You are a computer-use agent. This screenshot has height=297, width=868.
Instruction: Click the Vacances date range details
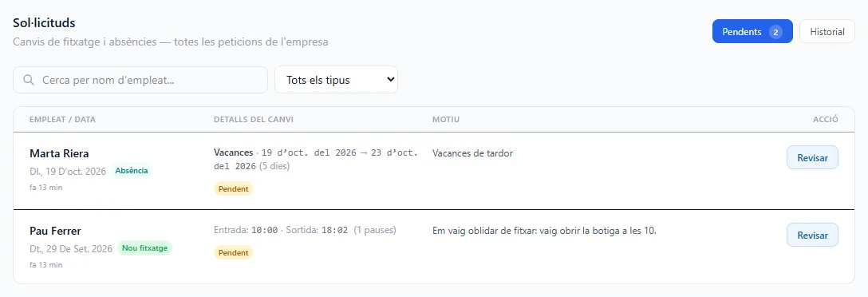pos(316,159)
